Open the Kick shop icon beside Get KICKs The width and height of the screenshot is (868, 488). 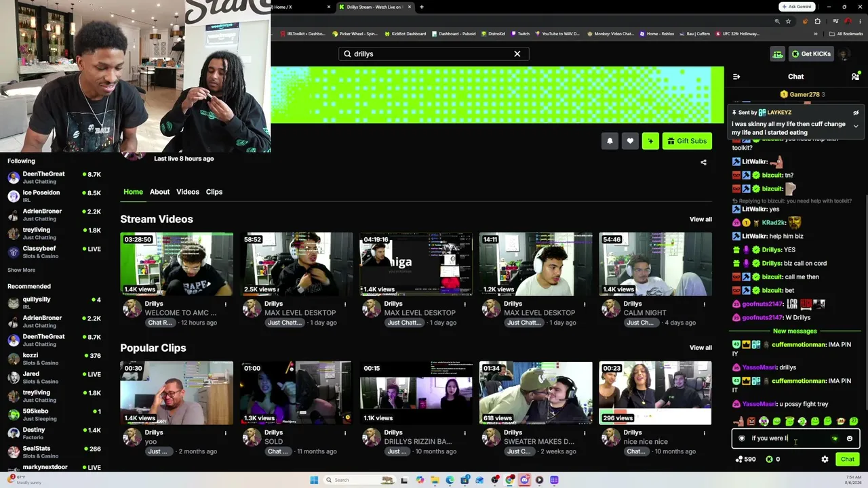coord(778,54)
